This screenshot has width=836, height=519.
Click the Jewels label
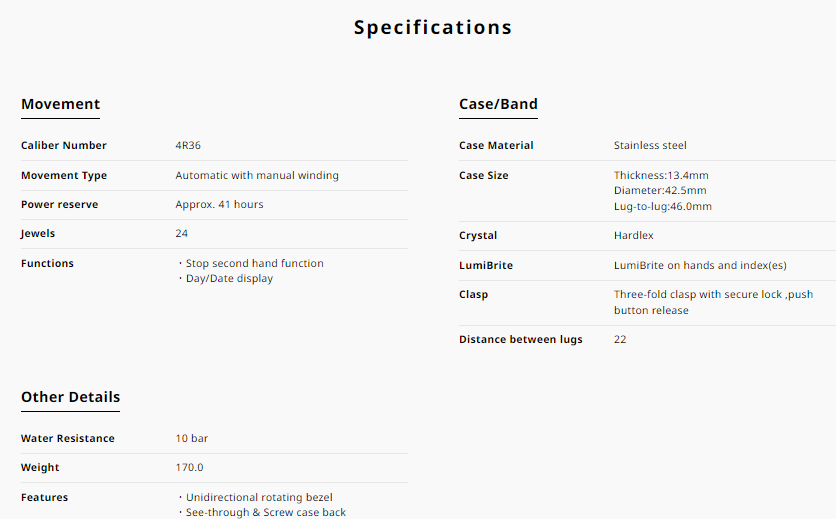tap(38, 234)
